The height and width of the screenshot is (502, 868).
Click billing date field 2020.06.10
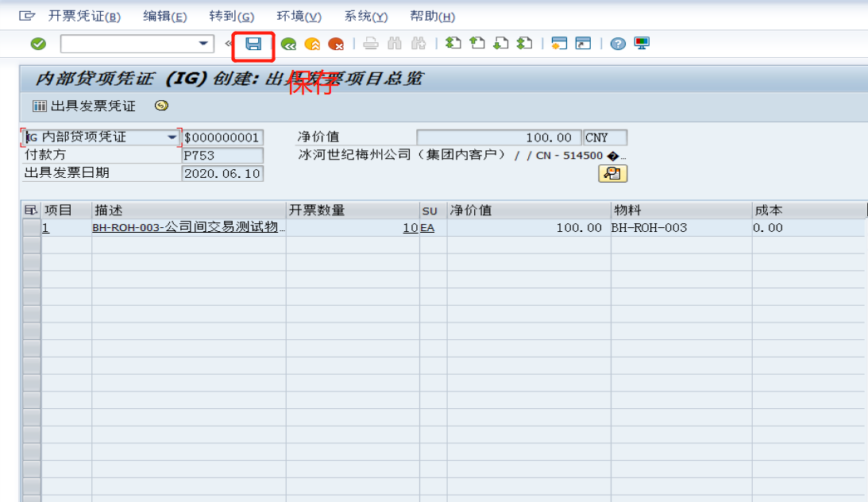[x=222, y=174]
